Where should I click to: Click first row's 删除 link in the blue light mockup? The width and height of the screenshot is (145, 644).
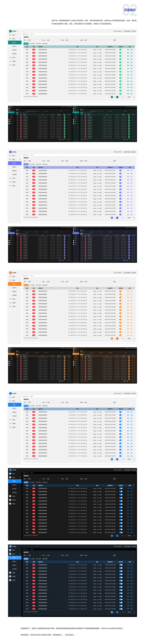[132, 412]
